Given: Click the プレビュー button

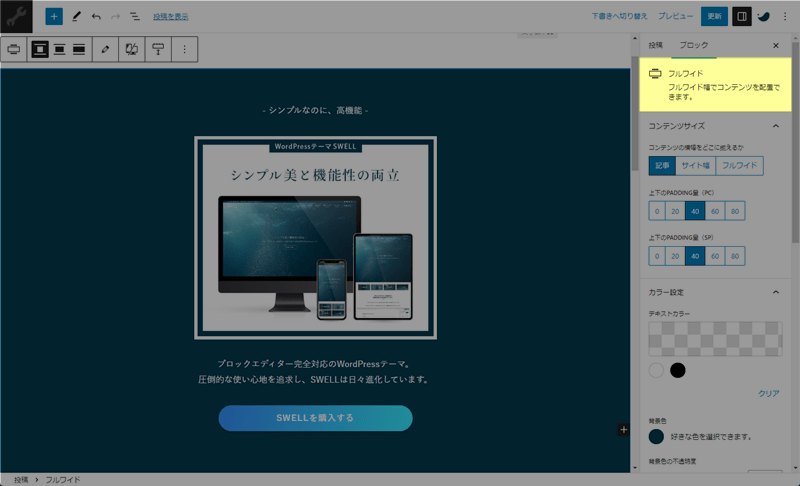Looking at the screenshot, I should click(675, 16).
